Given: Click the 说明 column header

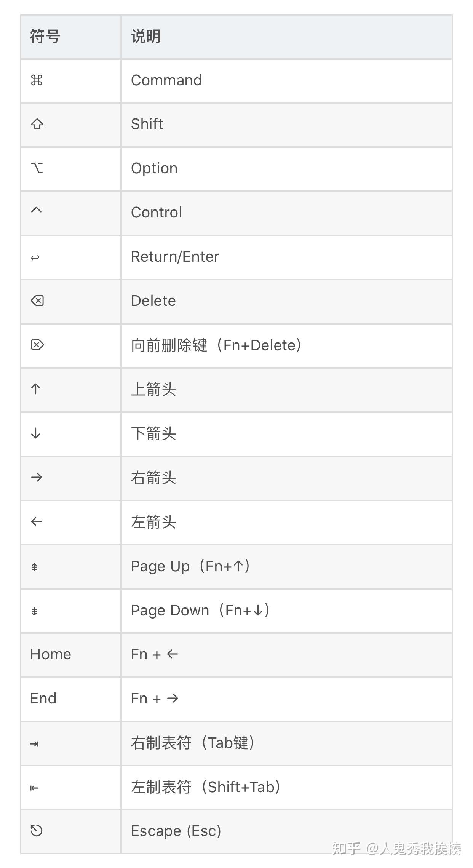Looking at the screenshot, I should (x=145, y=37).
